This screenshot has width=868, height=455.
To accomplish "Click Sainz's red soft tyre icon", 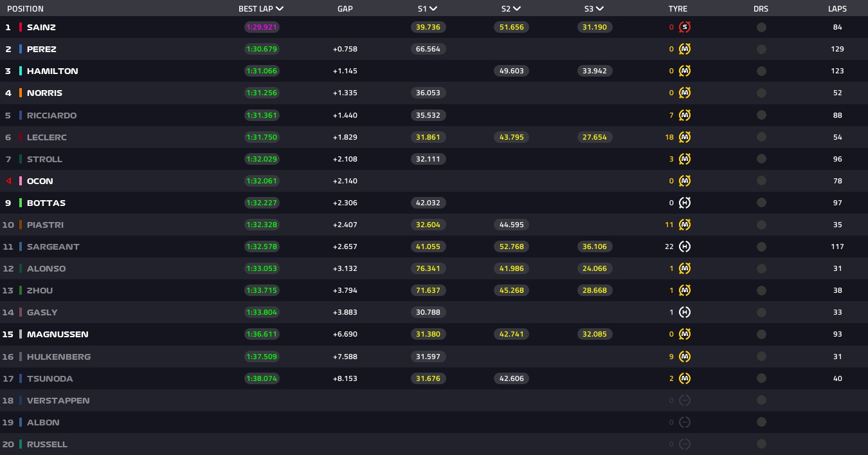I will tap(685, 27).
